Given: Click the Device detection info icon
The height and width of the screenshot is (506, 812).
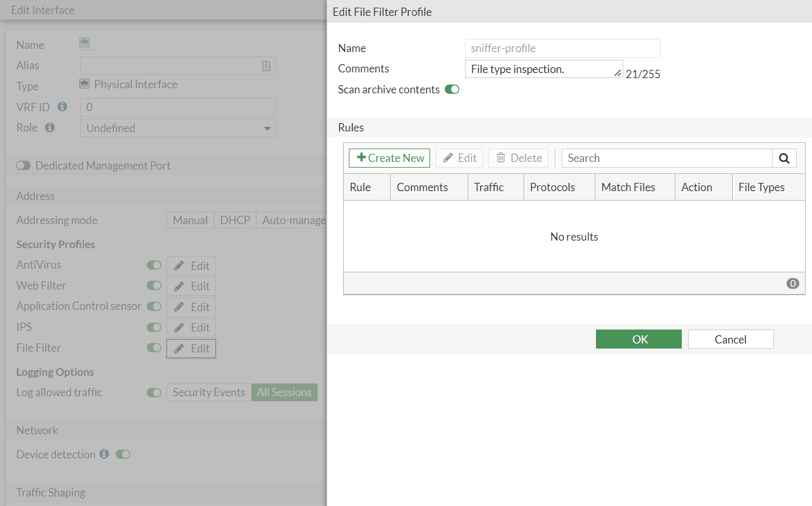Looking at the screenshot, I should coord(104,455).
